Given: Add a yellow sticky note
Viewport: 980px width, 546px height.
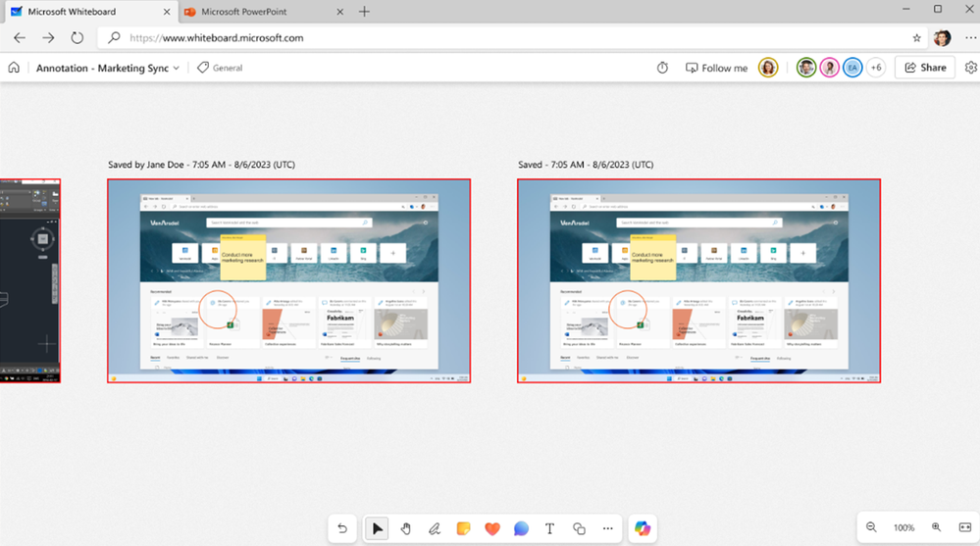Looking at the screenshot, I should tap(463, 528).
